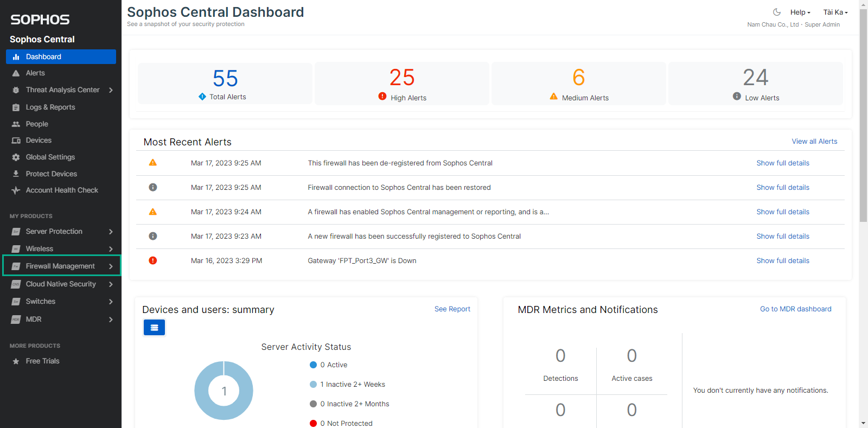Go to MDR dashboard link
Viewport: 868px width, 428px height.
click(x=795, y=309)
